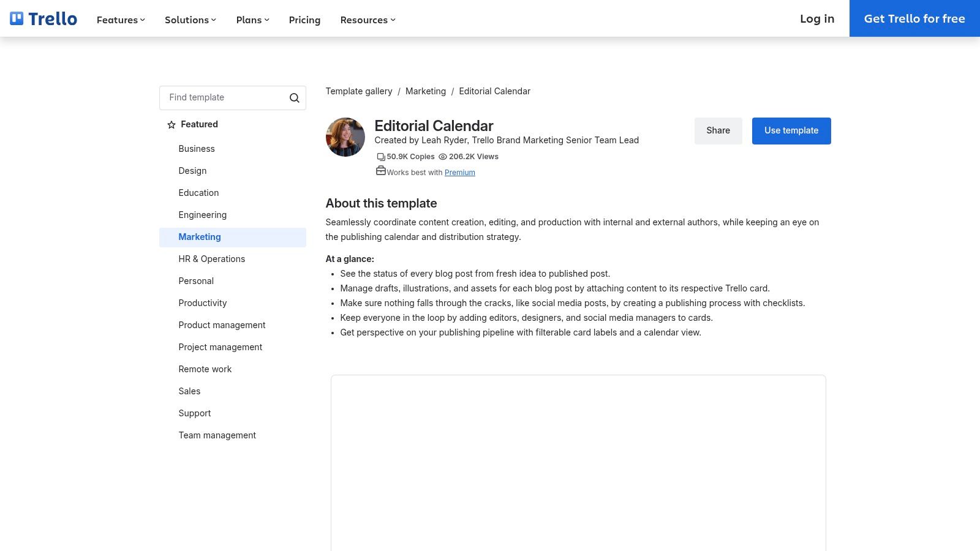This screenshot has width=980, height=551.
Task: Select the Engineering category in sidebar
Action: [203, 215]
